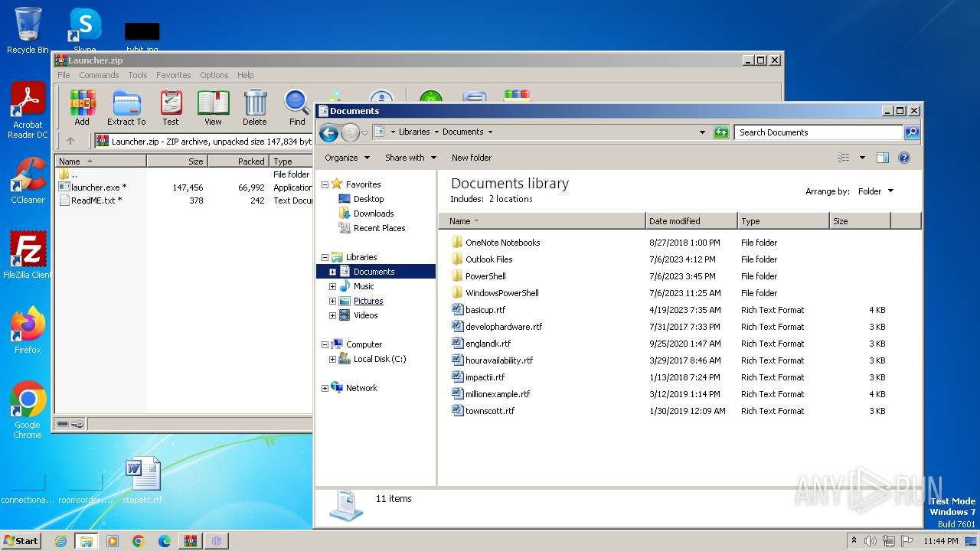Collapse the Libraries tree group
980x551 pixels.
click(325, 257)
